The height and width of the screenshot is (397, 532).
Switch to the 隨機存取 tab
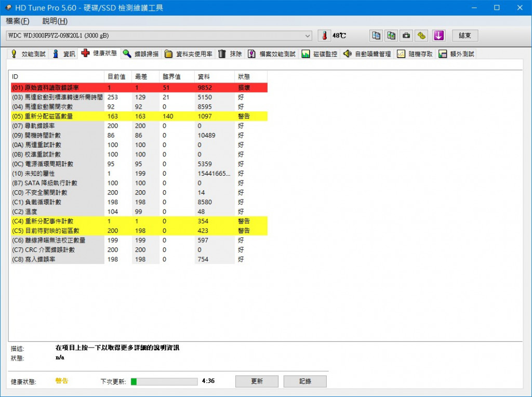pos(415,54)
